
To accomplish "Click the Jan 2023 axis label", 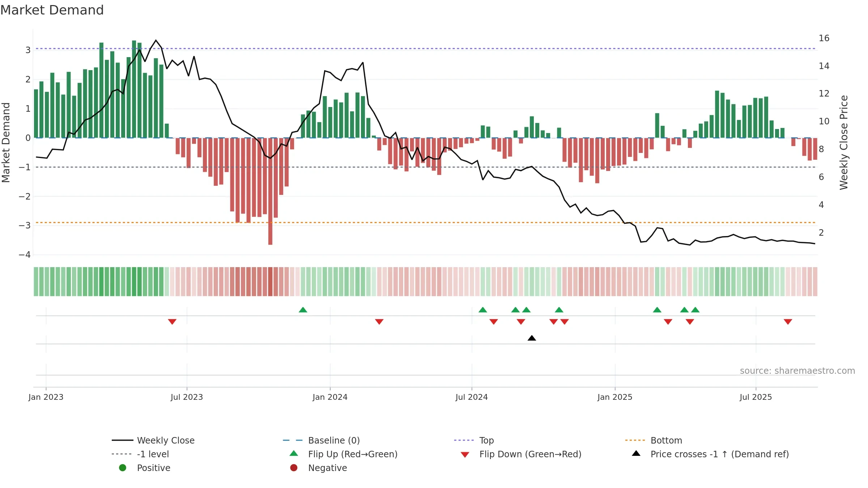I will click(x=46, y=397).
